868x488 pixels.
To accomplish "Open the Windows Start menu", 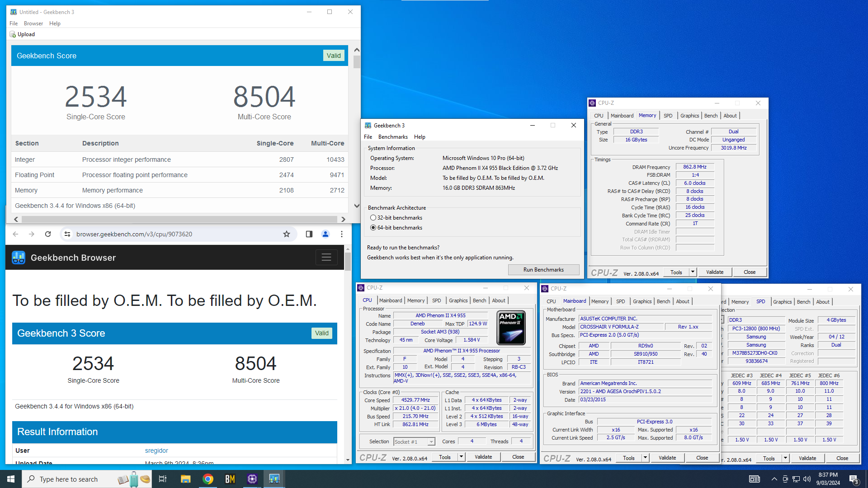I will tap(11, 479).
